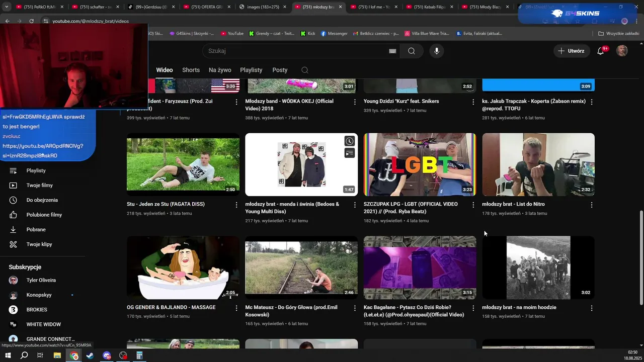Open Do obejrzenia watch later list
This screenshot has width=644, height=362.
[x=43, y=200]
